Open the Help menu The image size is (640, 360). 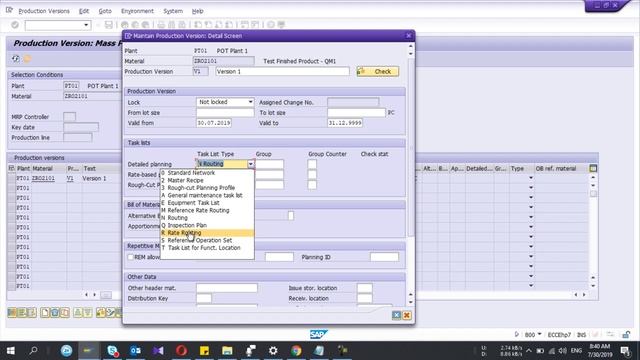tap(198, 11)
